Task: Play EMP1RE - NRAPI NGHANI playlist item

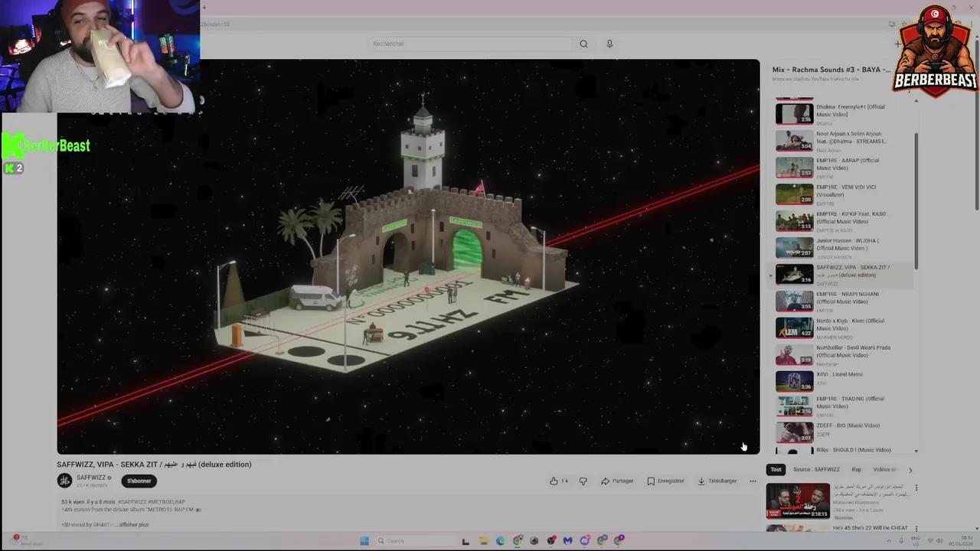Action: [x=842, y=302]
